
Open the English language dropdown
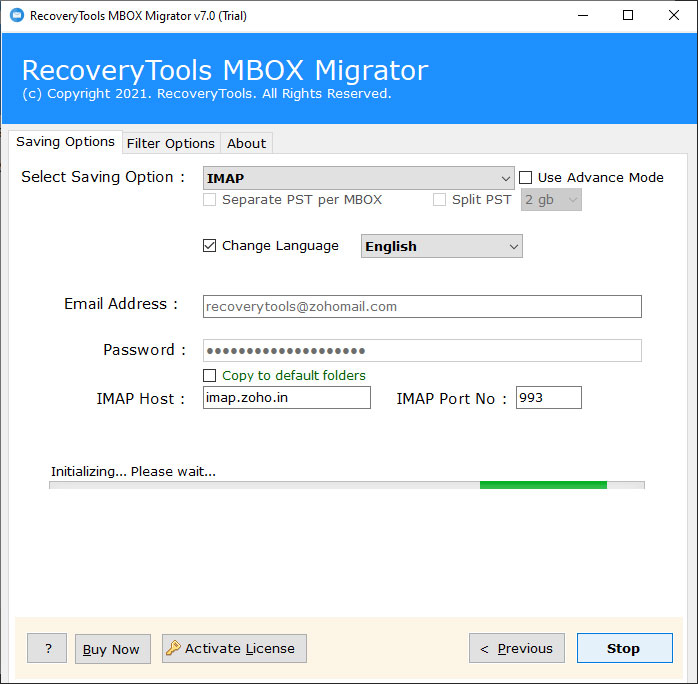point(442,246)
